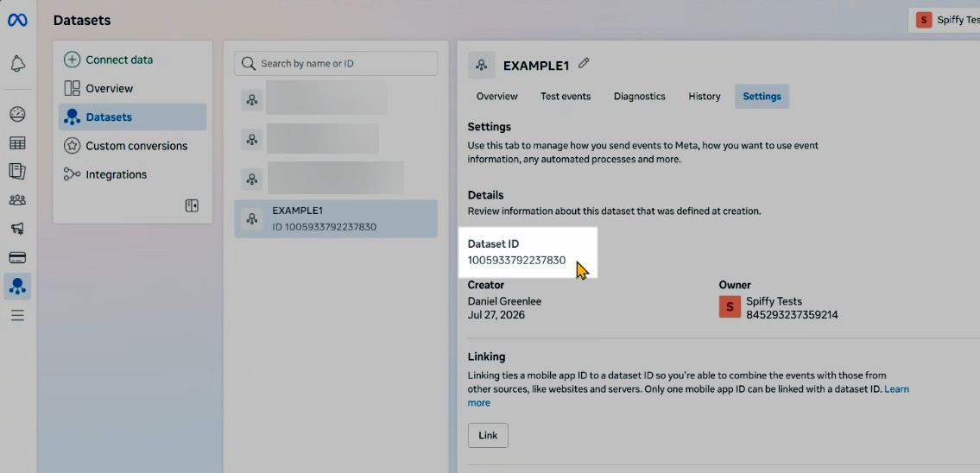This screenshot has height=473, width=980.
Task: Click the Dataset ID value 1005933792237830
Action: point(517,261)
